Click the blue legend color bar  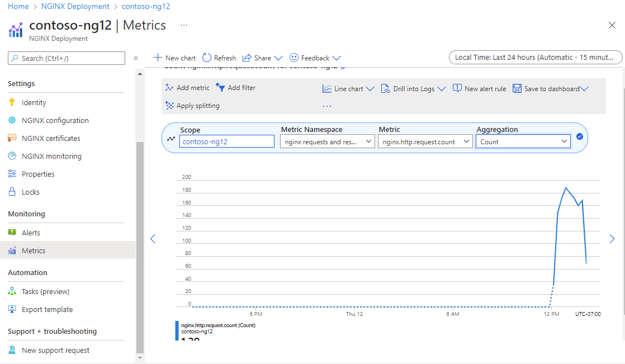[177, 331]
